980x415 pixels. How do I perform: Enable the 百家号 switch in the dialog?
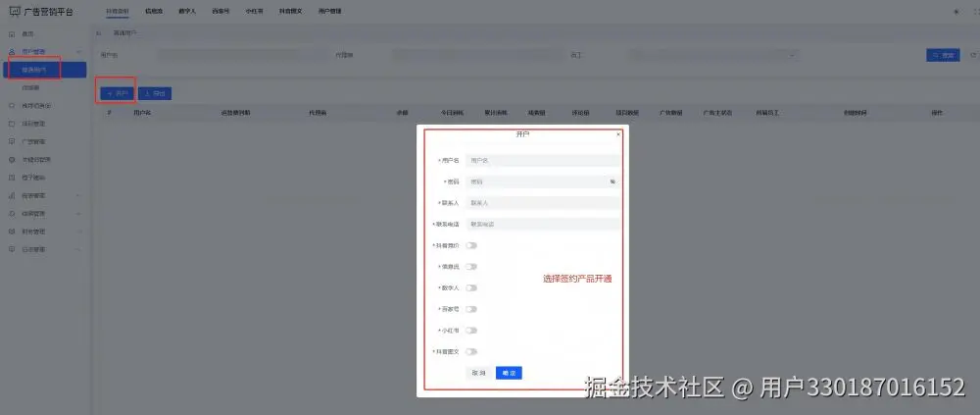coord(471,309)
